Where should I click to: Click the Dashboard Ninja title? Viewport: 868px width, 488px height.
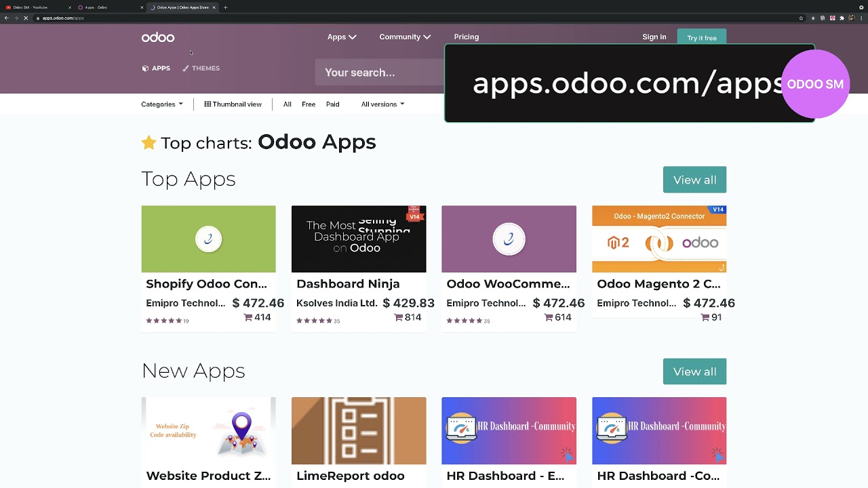pyautogui.click(x=348, y=284)
